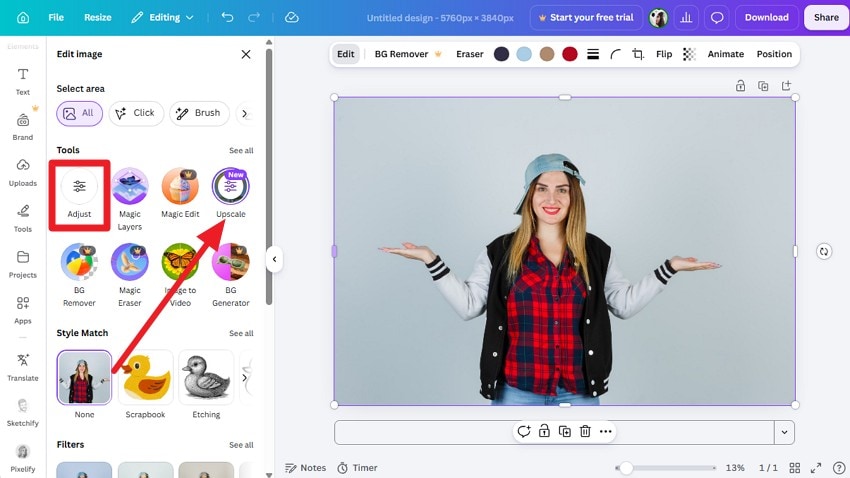Open the Upscale tool
850x478 pixels.
(x=230, y=193)
